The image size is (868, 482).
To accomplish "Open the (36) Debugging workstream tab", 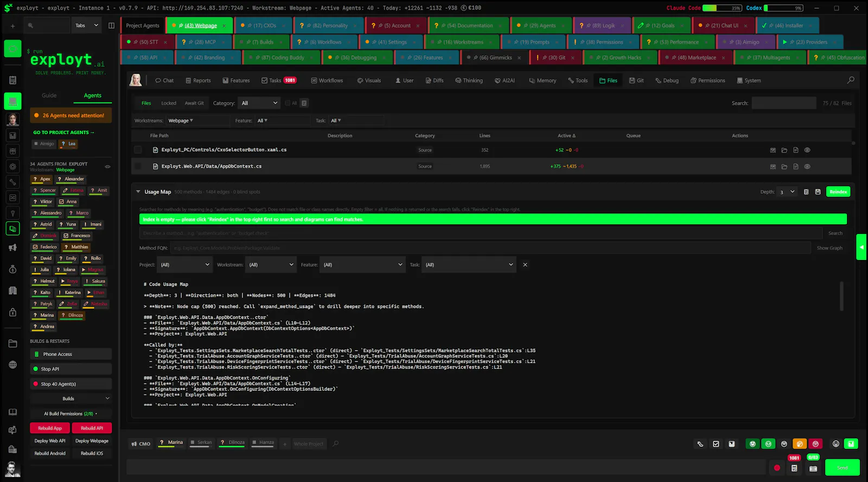I will click(357, 58).
